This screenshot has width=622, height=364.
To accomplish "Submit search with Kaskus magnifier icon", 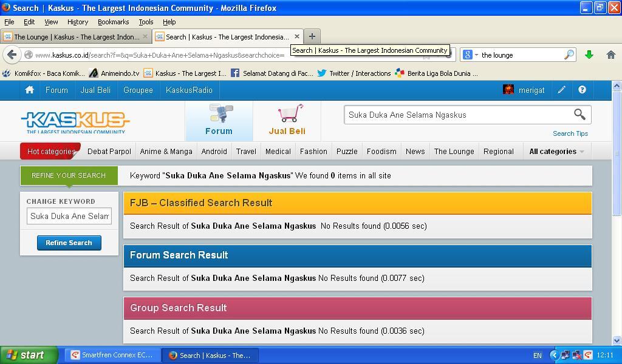I will [579, 115].
